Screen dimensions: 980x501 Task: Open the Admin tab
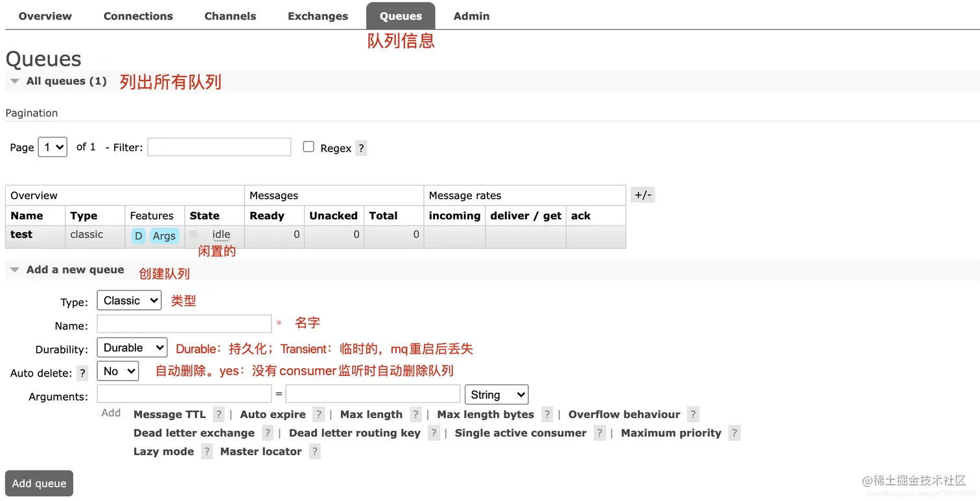tap(471, 16)
